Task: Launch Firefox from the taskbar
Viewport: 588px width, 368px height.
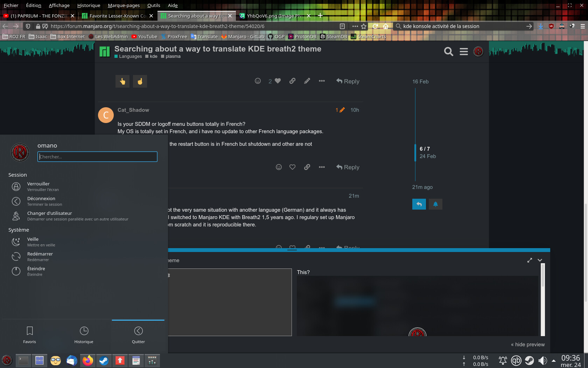Action: tap(88, 360)
